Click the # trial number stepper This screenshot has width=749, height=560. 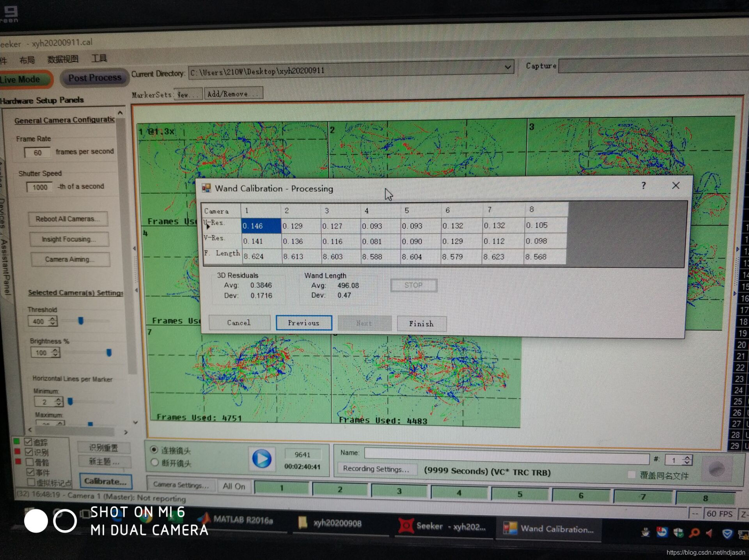688,460
